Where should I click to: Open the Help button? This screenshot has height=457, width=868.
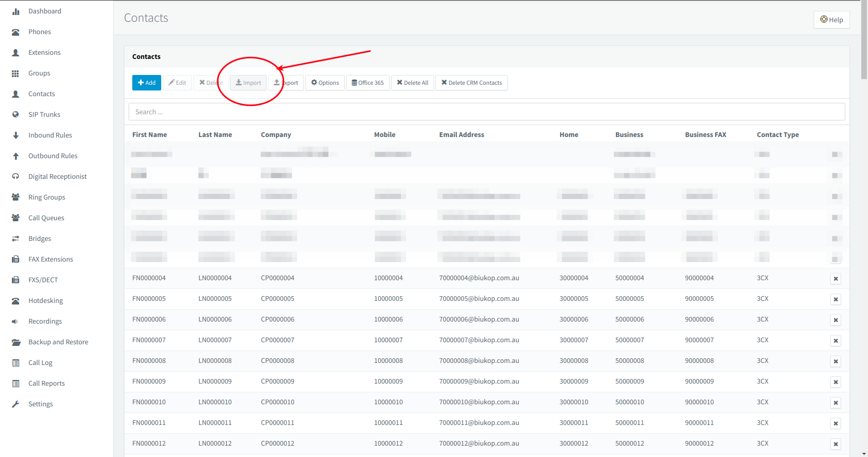[x=831, y=20]
